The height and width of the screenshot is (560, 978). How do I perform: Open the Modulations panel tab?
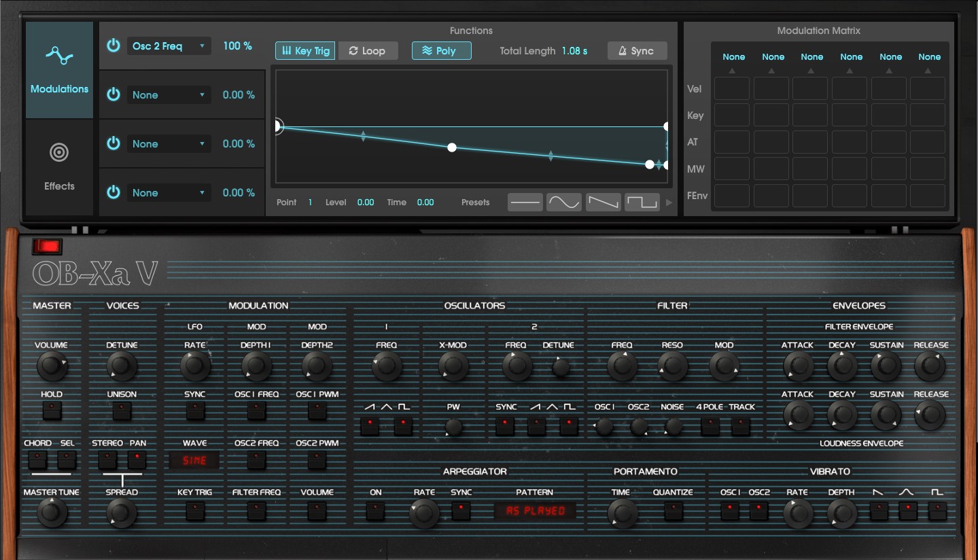pyautogui.click(x=59, y=70)
